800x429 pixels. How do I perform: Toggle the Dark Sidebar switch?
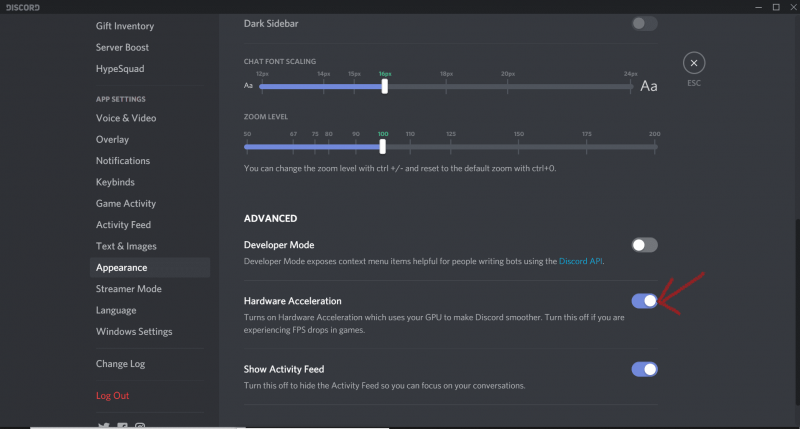(644, 23)
